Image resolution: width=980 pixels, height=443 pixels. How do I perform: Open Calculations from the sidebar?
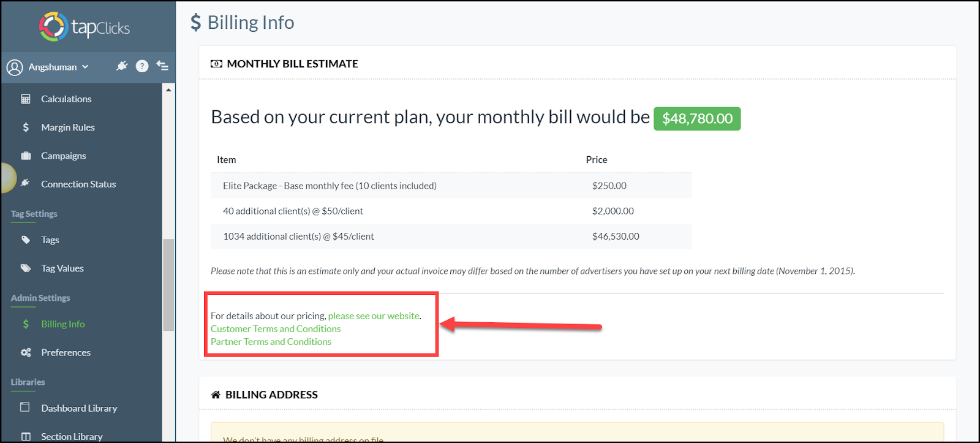pyautogui.click(x=66, y=99)
